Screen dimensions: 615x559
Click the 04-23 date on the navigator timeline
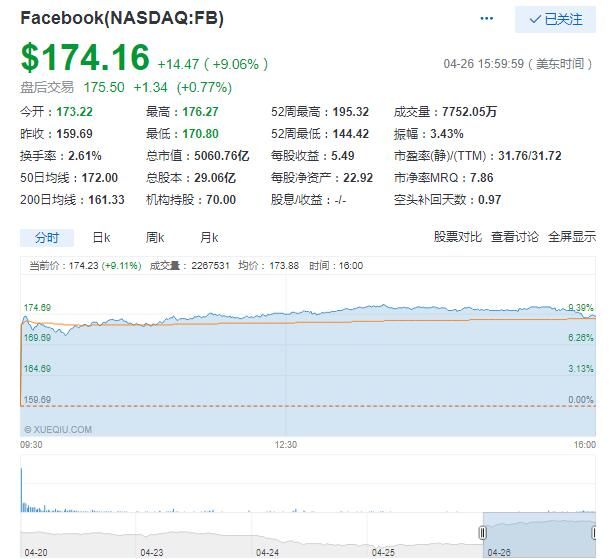click(151, 552)
